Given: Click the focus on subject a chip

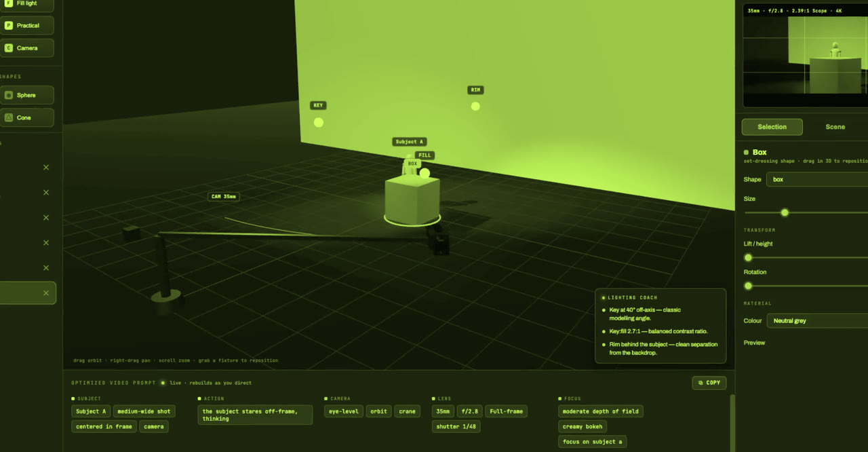Looking at the screenshot, I should (593, 442).
